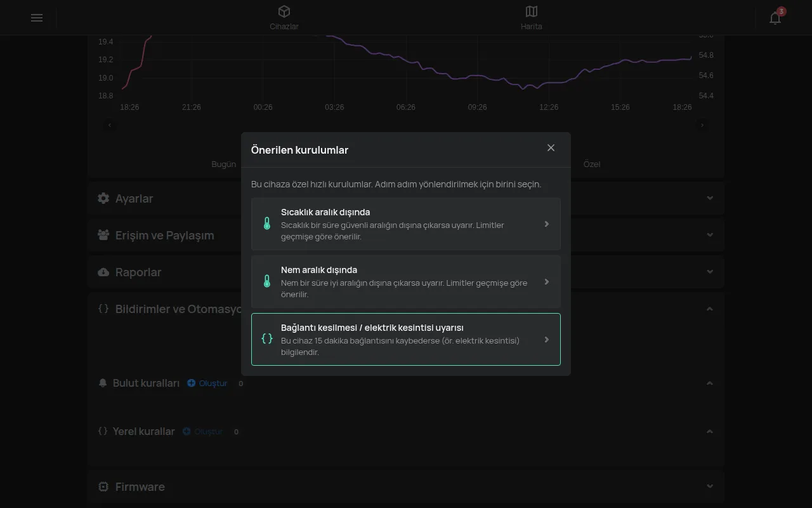Expand the Ayarlar section chevron
The width and height of the screenshot is (812, 508).
pyautogui.click(x=710, y=198)
